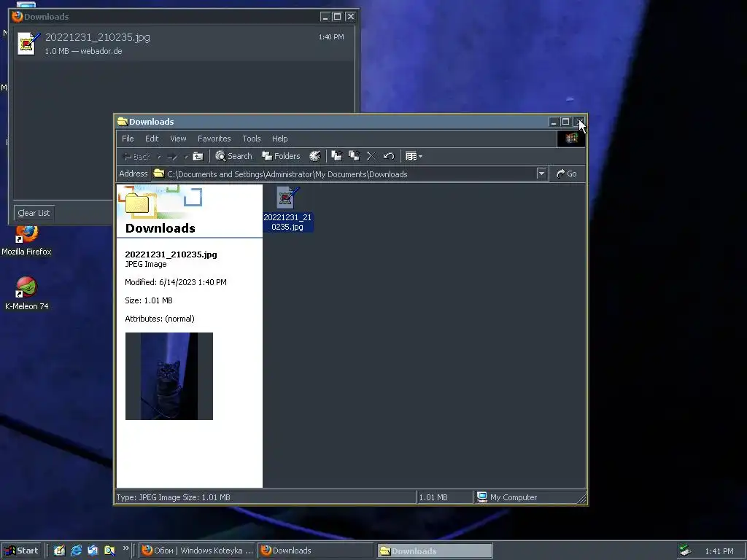Open the Start menu
The width and height of the screenshot is (747, 560).
(21, 551)
